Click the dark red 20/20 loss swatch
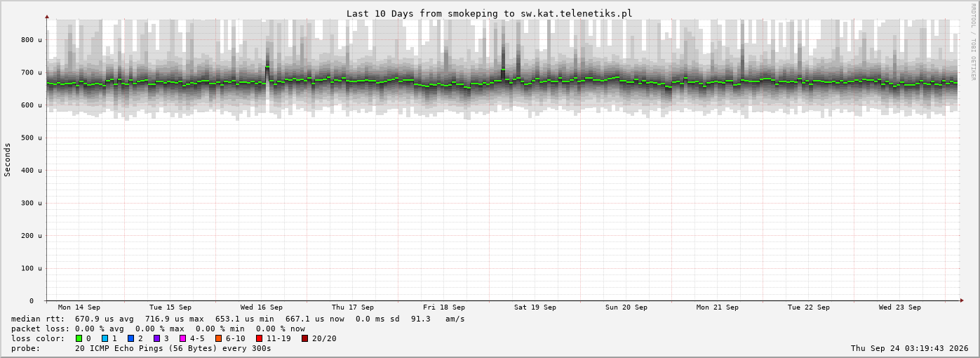980x358 pixels. [304, 338]
